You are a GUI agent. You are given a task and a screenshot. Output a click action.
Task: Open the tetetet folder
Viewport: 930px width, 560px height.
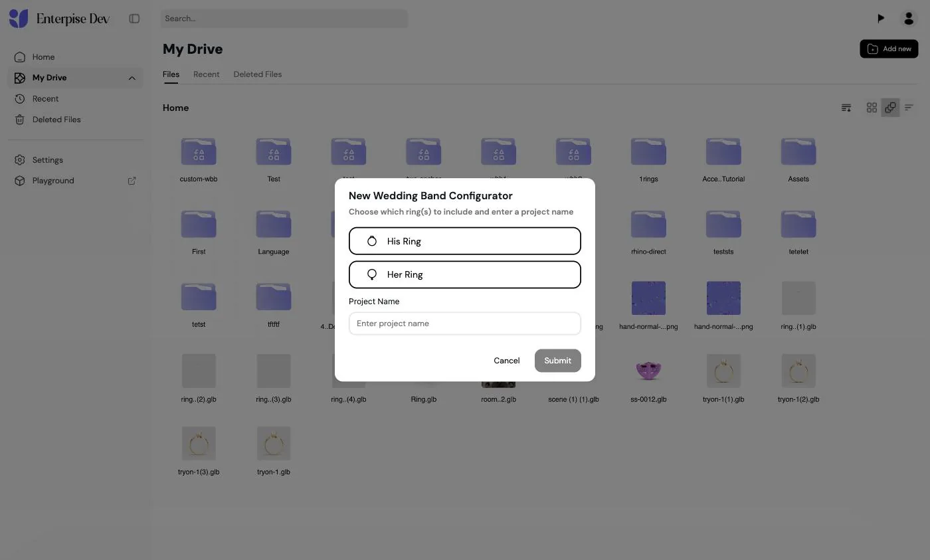[798, 225]
